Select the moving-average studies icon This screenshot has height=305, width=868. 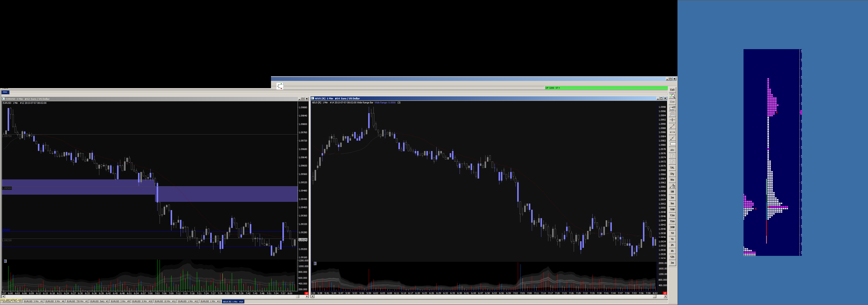coord(672,114)
